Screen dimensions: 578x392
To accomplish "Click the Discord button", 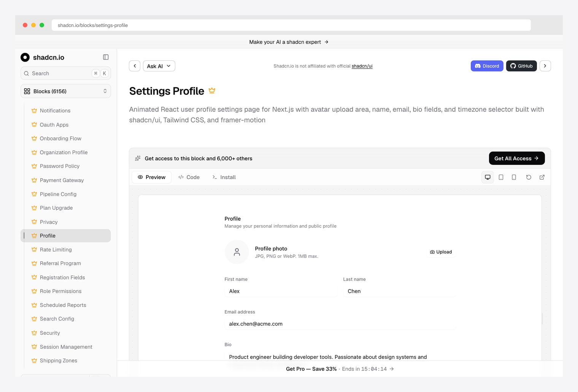I will pyautogui.click(x=487, y=66).
